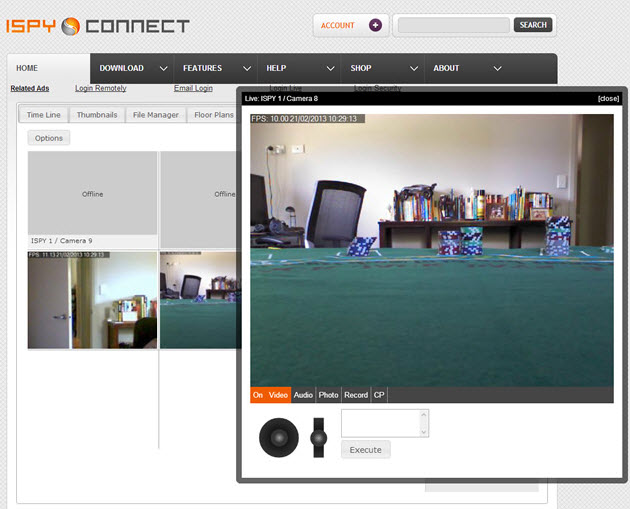Switch to the Audio mode
This screenshot has width=630, height=509.
[x=303, y=395]
